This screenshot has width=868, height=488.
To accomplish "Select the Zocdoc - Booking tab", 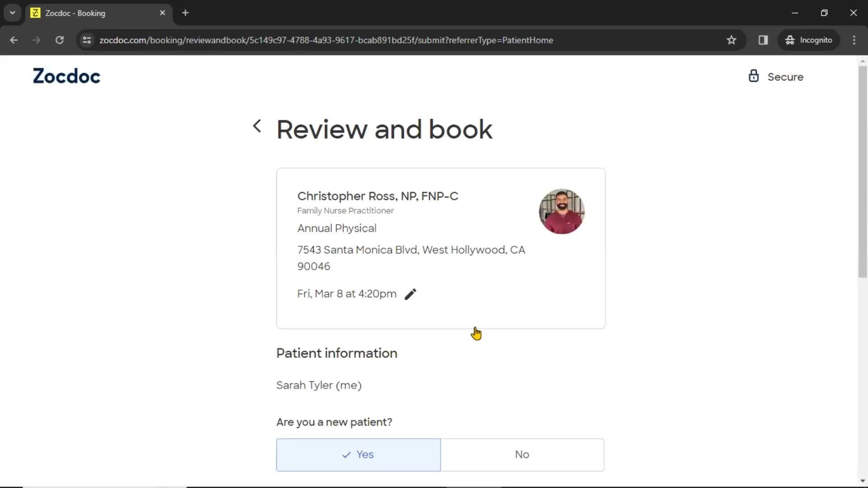I will [99, 13].
